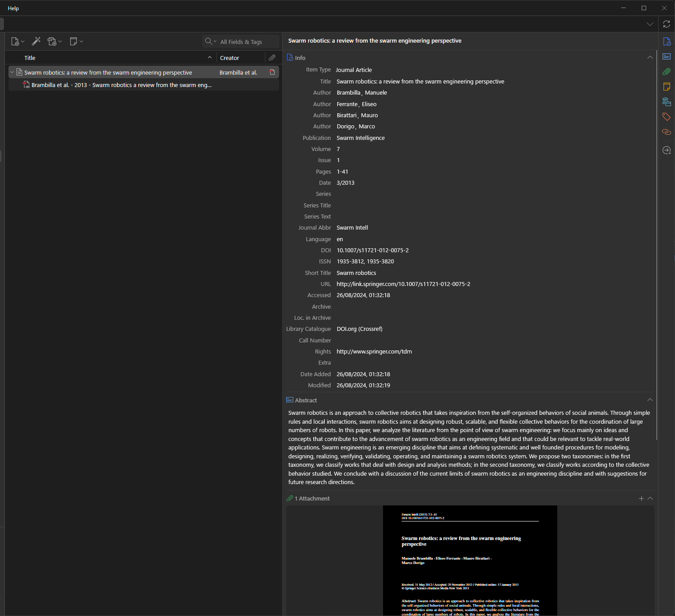Click the attachment paperclip column header
The width and height of the screenshot is (675, 616).
pyautogui.click(x=272, y=58)
